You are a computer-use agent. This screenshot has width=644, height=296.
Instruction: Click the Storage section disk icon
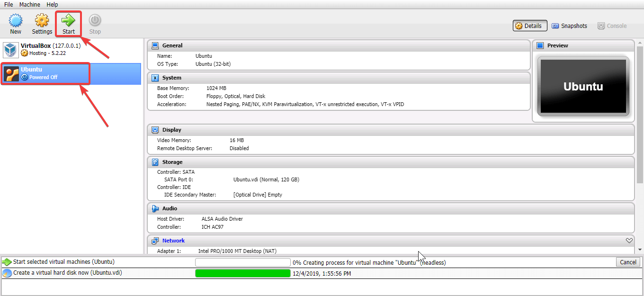(155, 162)
